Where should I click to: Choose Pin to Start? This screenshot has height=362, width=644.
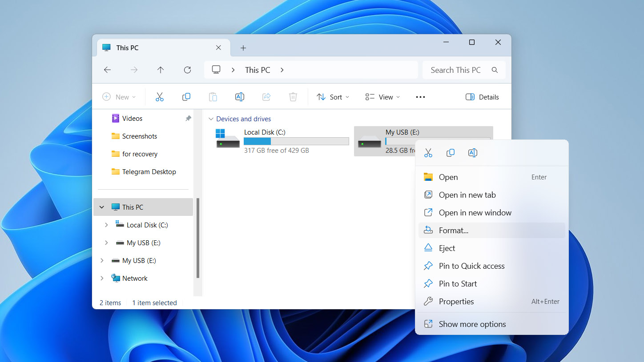point(492,284)
